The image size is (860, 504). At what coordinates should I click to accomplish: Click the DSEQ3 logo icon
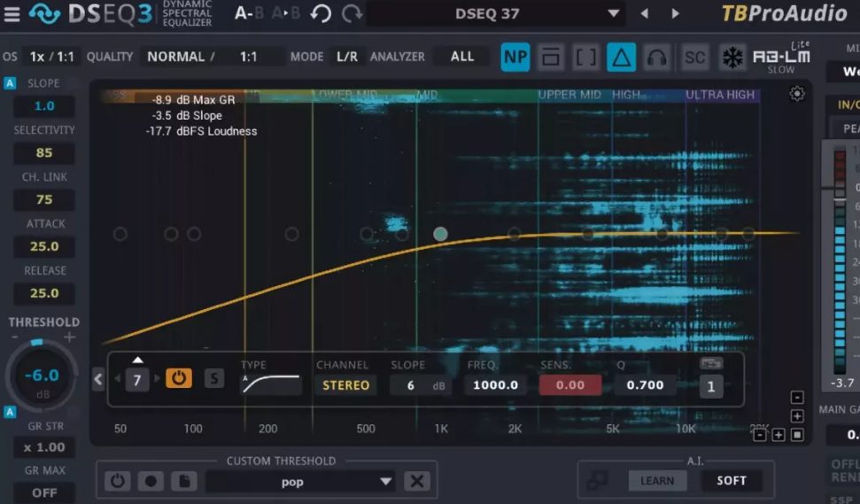(44, 13)
